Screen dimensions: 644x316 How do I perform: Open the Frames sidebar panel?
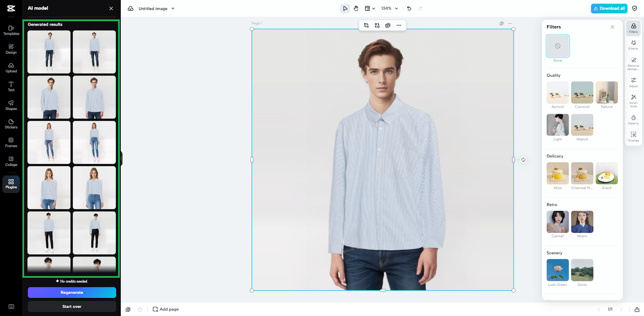pos(11,142)
